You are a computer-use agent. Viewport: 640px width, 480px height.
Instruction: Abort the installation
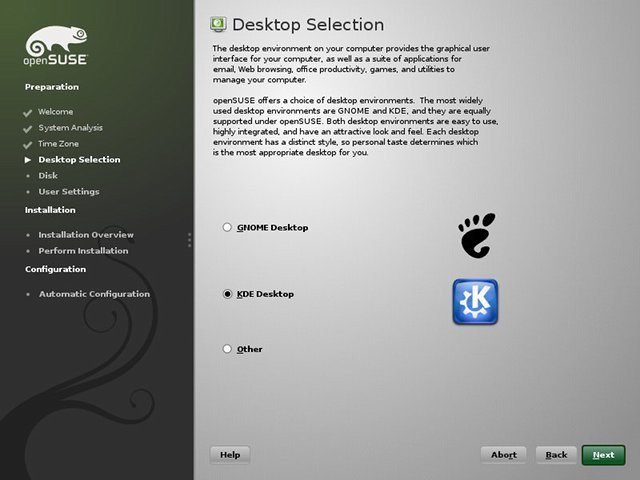click(x=504, y=455)
